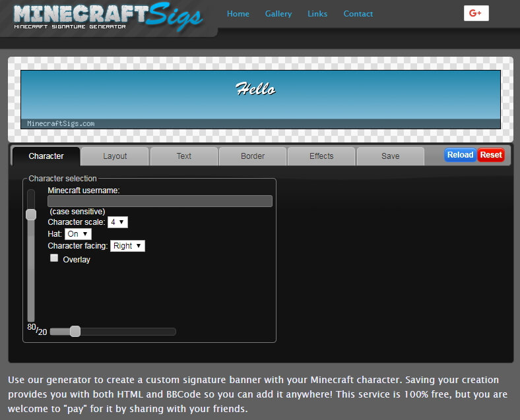Switch to the Effects tab
This screenshot has width=520, height=420.
321,156
